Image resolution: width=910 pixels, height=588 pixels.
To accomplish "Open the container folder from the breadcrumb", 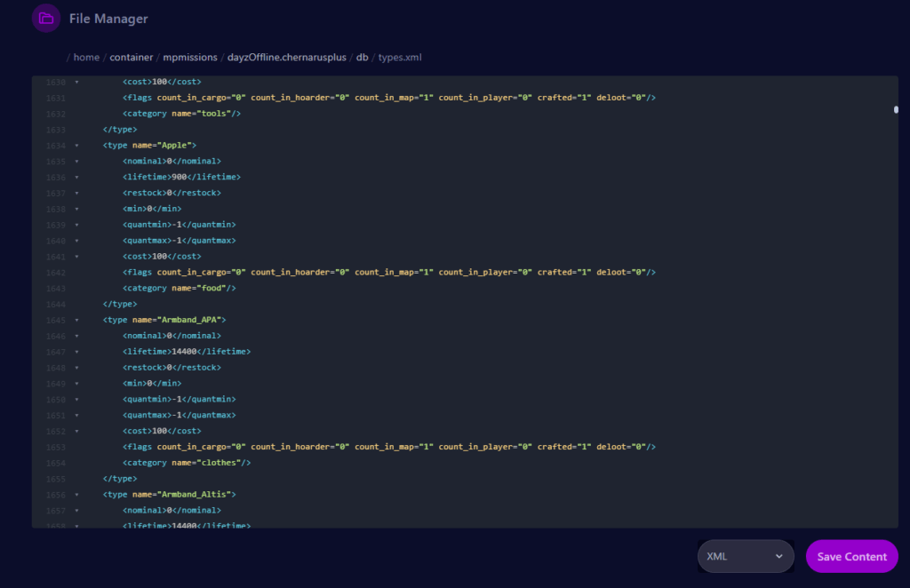I will 131,57.
